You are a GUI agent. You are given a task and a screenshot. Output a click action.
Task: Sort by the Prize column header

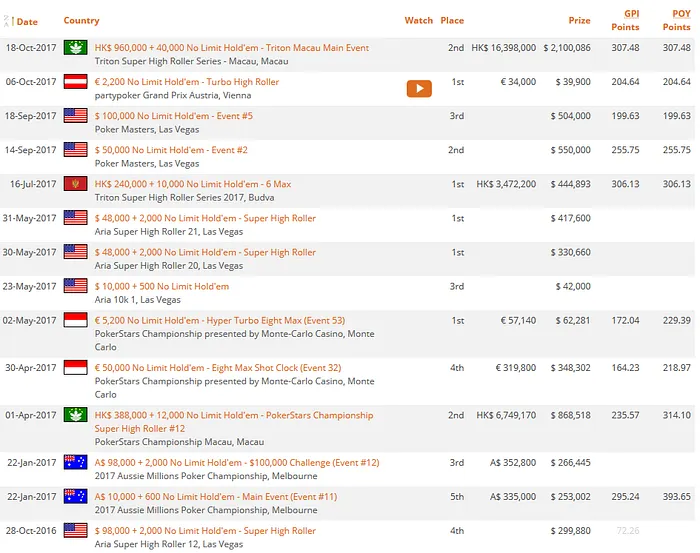pos(579,20)
